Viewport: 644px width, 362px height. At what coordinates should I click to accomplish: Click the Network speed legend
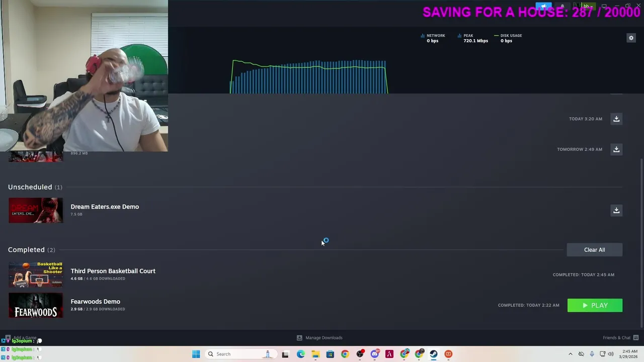[x=433, y=38]
